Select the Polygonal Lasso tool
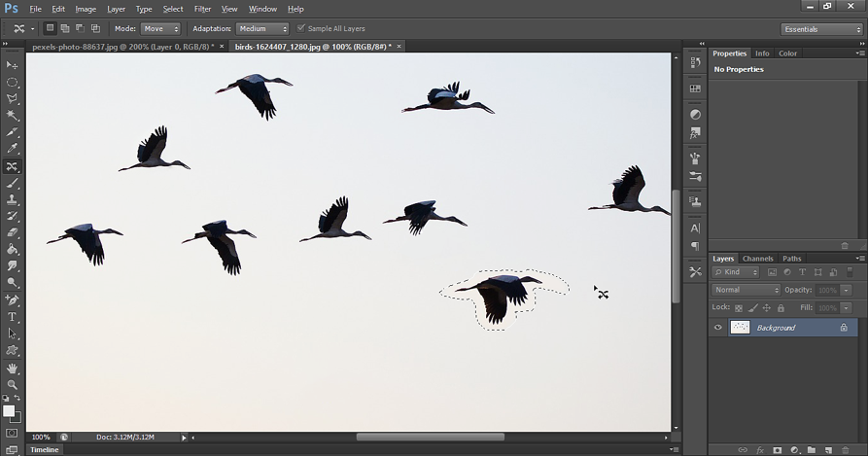This screenshot has height=457, width=868. click(x=12, y=98)
